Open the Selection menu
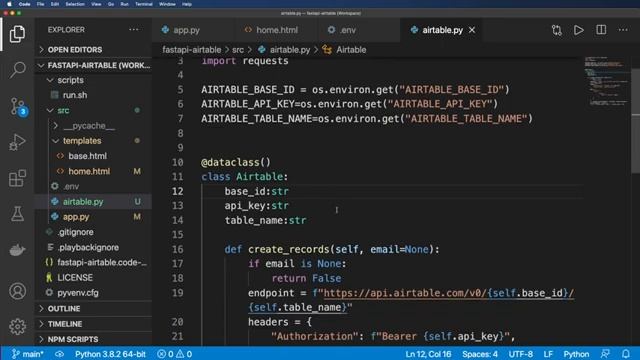The width and height of the screenshot is (640, 360). pos(75,4)
